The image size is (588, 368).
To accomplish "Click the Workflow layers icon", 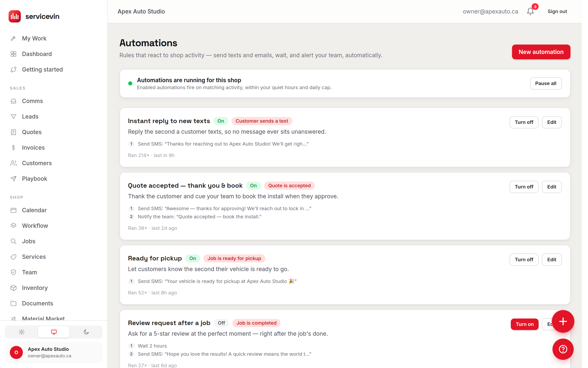I will click(x=13, y=226).
